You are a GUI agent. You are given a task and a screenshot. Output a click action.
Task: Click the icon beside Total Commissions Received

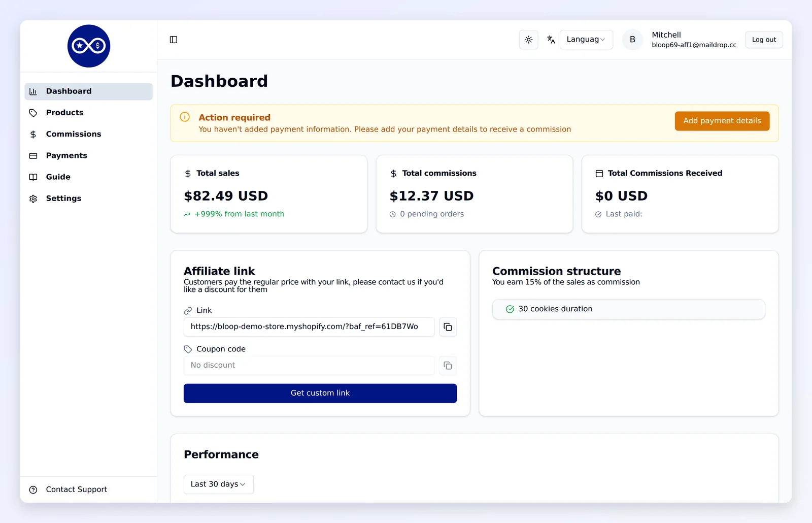pyautogui.click(x=599, y=174)
